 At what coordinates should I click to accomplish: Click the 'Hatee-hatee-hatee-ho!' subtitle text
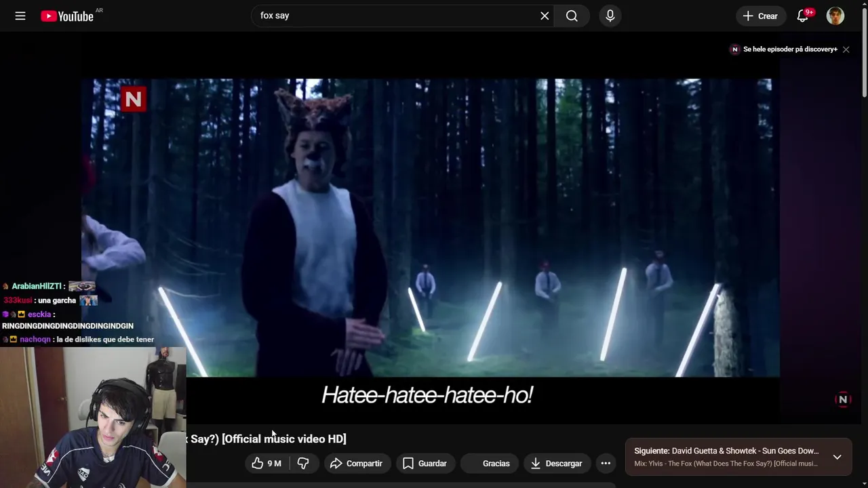tap(427, 396)
